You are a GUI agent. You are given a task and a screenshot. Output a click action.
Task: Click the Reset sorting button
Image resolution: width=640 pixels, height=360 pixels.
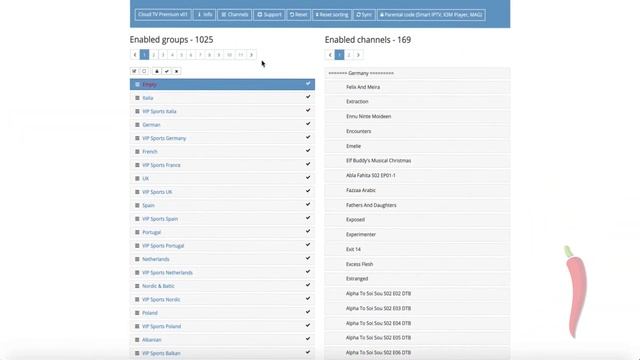click(332, 15)
